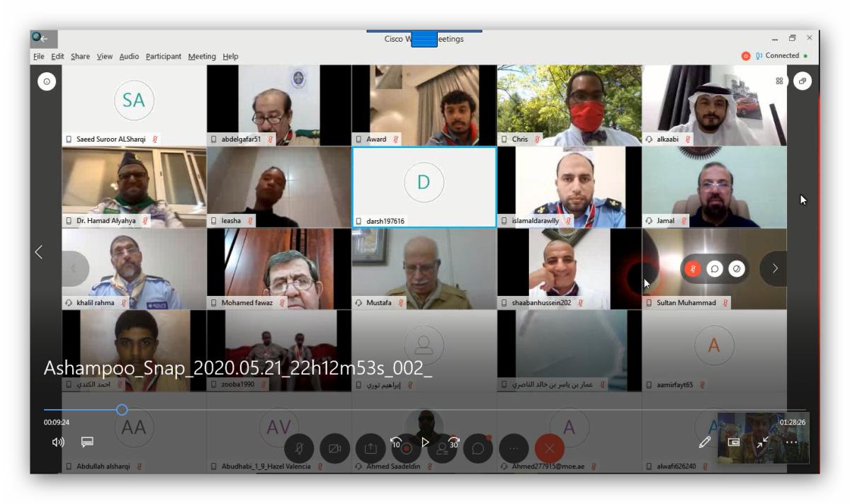Viewport: 850px width, 504px height.
Task: Click the name label alwafi626240
Action: tap(676, 466)
